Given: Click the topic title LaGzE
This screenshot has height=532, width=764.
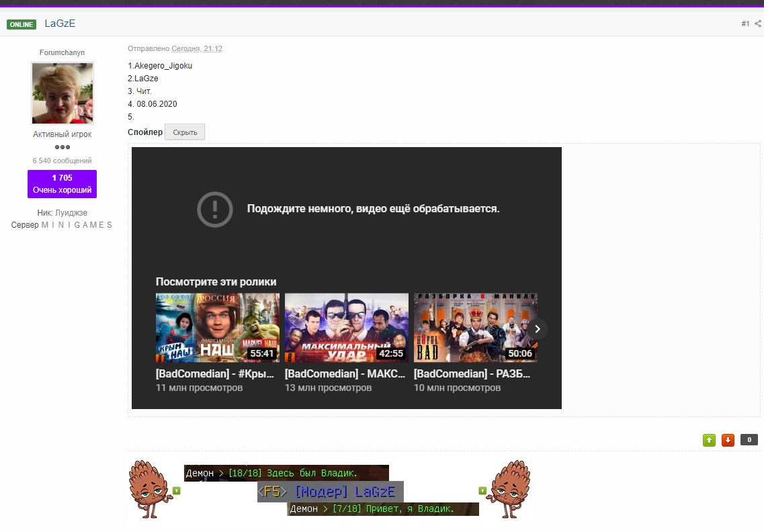Looking at the screenshot, I should tap(60, 23).
